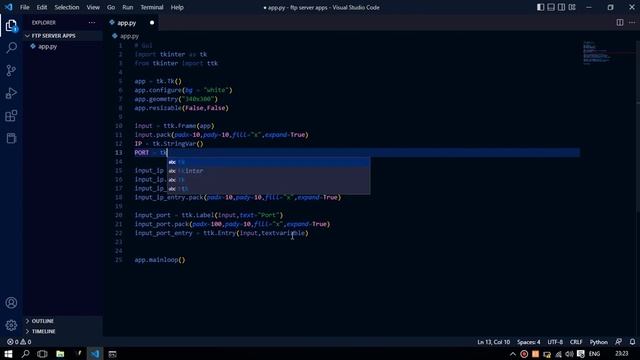Image resolution: width=640 pixels, height=360 pixels.
Task: Change the Python language mode
Action: [598, 342]
